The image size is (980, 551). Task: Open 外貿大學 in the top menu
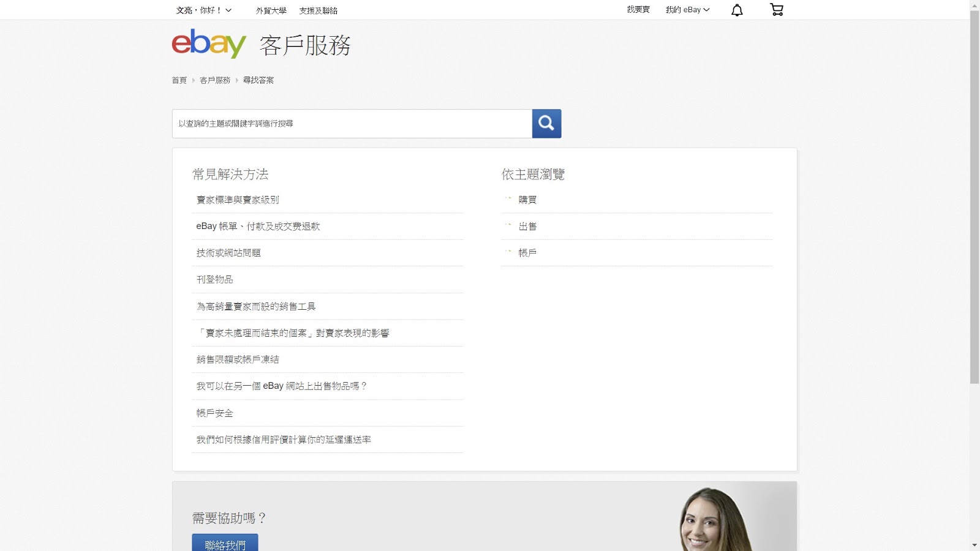(271, 10)
